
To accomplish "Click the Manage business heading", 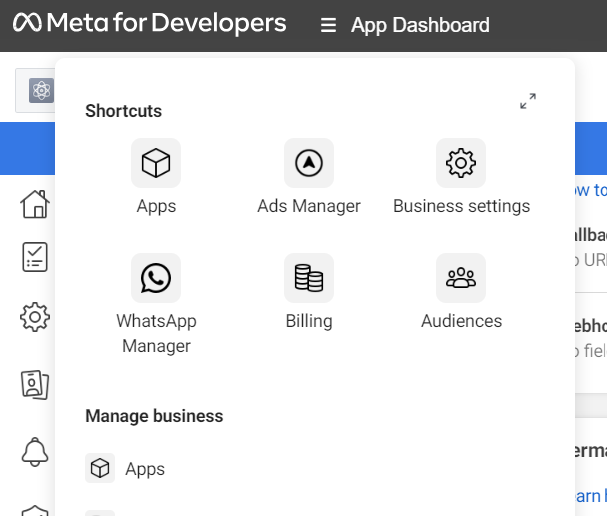I will [x=154, y=416].
